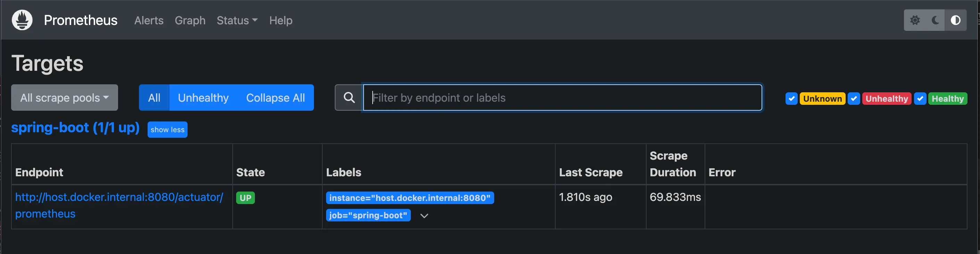Select browser-preferred theme contrast icon
The width and height of the screenshot is (980, 254).
click(955, 20)
